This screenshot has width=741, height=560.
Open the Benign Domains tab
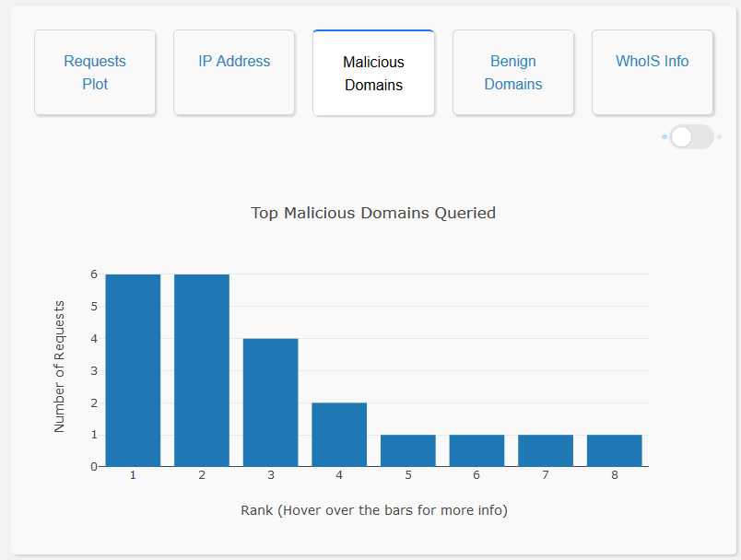tap(513, 72)
